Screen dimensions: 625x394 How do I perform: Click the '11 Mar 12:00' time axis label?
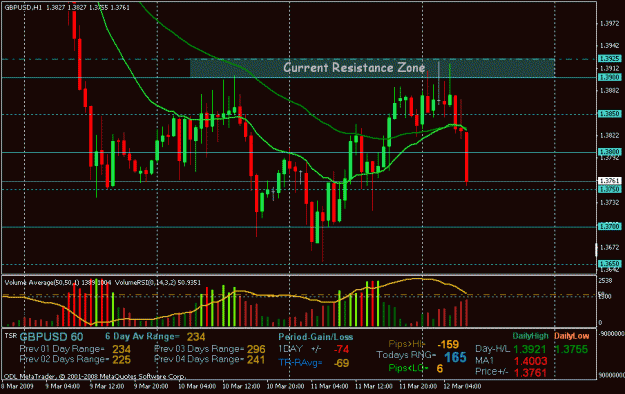[x=373, y=386]
